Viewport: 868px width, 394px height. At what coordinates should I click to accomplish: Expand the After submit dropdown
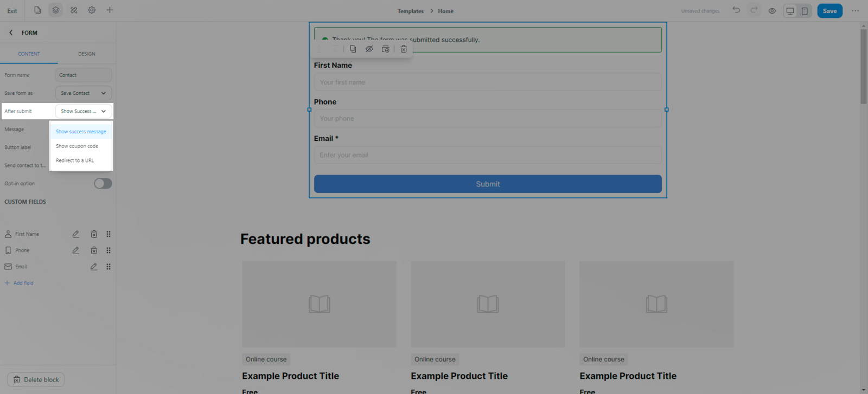pos(84,111)
